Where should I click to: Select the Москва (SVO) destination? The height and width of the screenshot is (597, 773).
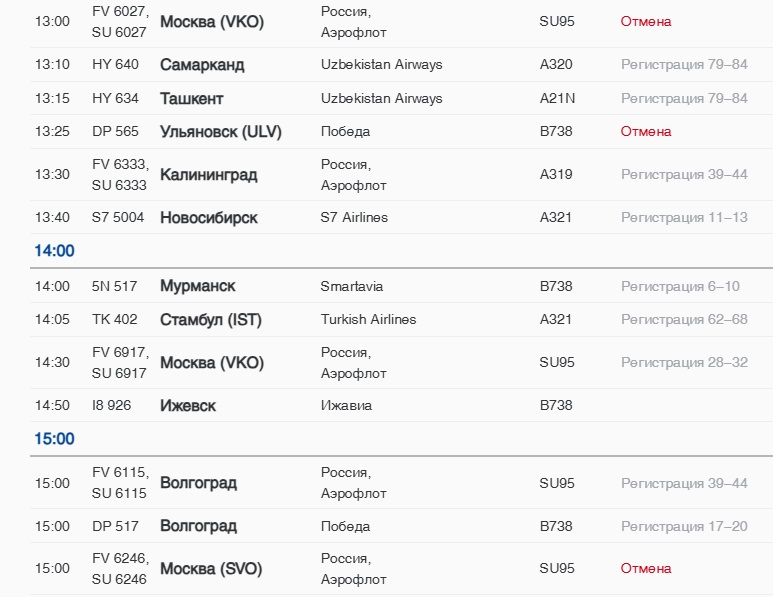211,569
